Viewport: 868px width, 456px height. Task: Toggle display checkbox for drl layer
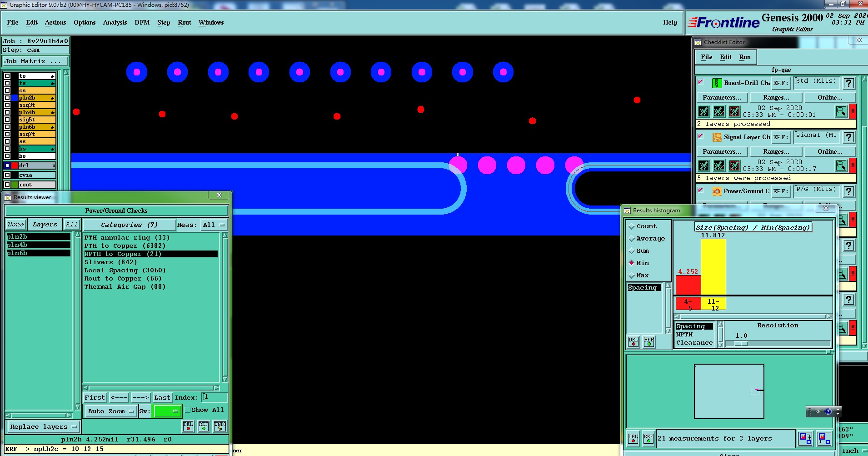7,165
